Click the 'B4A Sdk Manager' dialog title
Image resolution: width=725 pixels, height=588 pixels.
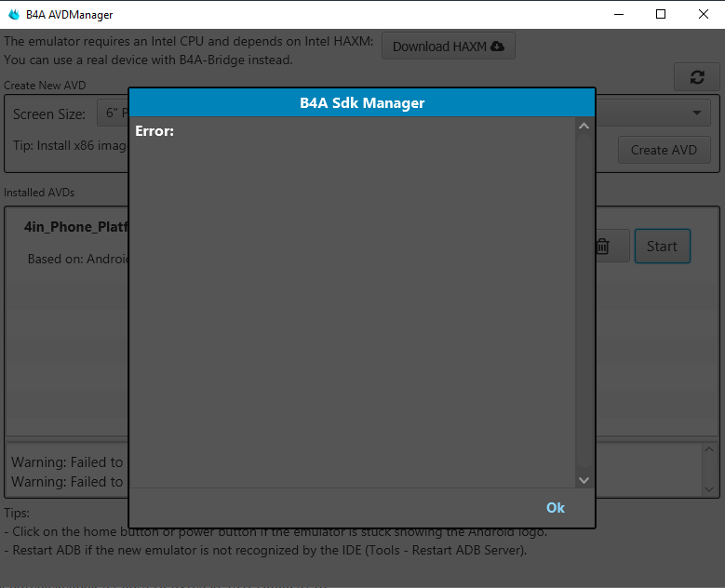pyautogui.click(x=362, y=102)
